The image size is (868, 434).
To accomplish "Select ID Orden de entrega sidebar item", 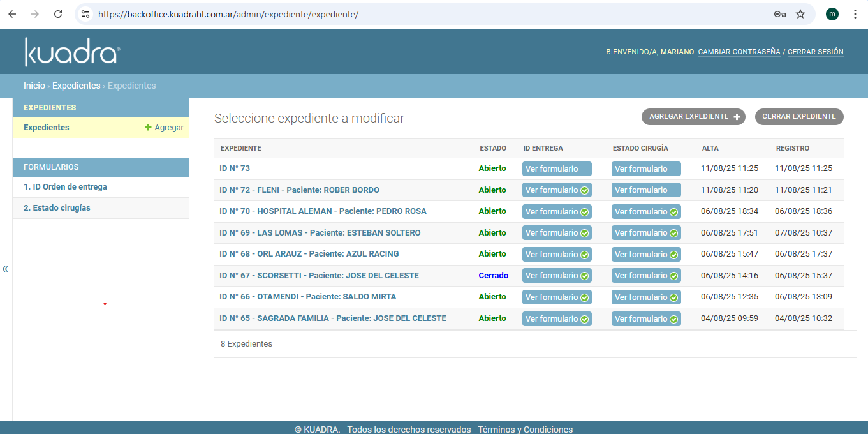I will tap(65, 187).
